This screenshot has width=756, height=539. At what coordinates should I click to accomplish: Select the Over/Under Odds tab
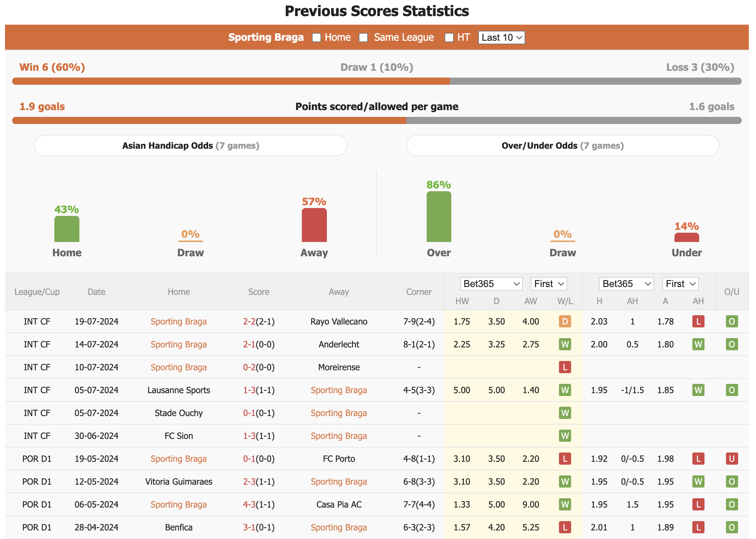(563, 145)
